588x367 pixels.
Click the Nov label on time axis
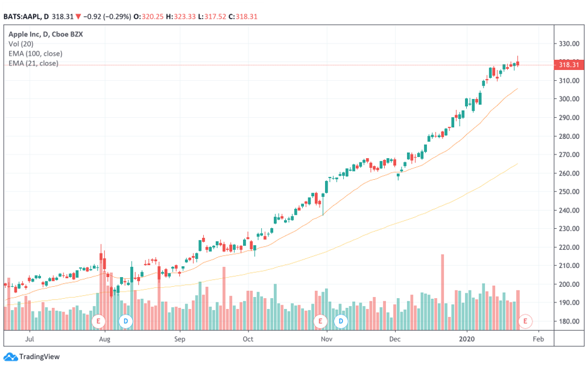[x=327, y=339]
